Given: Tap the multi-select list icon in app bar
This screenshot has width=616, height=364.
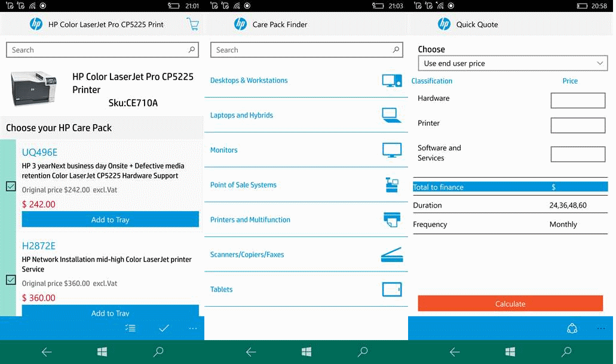Looking at the screenshot, I should click(130, 328).
